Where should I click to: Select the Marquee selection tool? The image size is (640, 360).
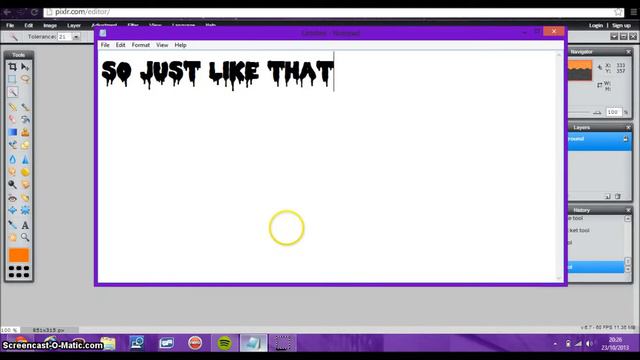13,79
